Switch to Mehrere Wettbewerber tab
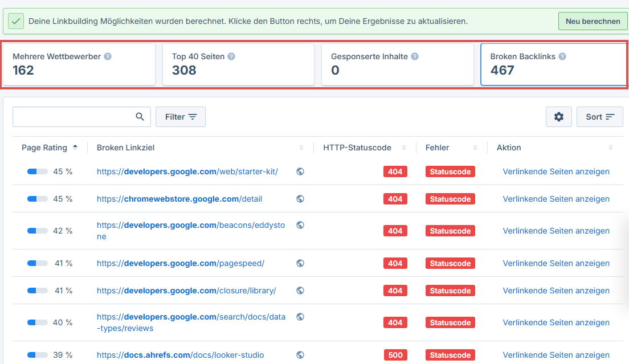The image size is (629, 364). pos(79,64)
